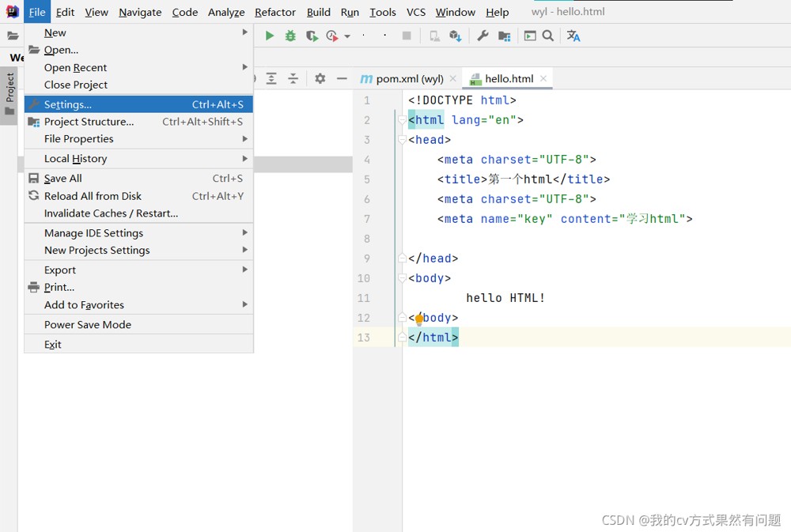
Task: Switch to the pom.xml (wyl) tab
Action: (409, 78)
